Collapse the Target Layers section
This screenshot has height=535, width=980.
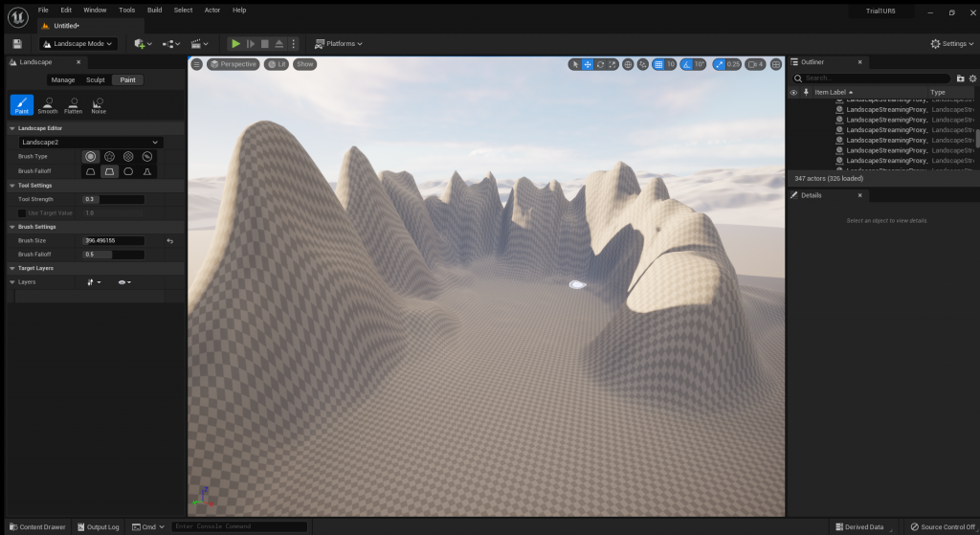point(11,268)
